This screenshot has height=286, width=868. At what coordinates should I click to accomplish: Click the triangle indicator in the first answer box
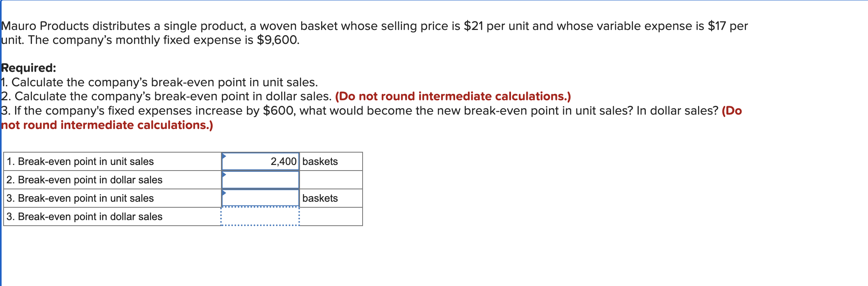click(225, 157)
